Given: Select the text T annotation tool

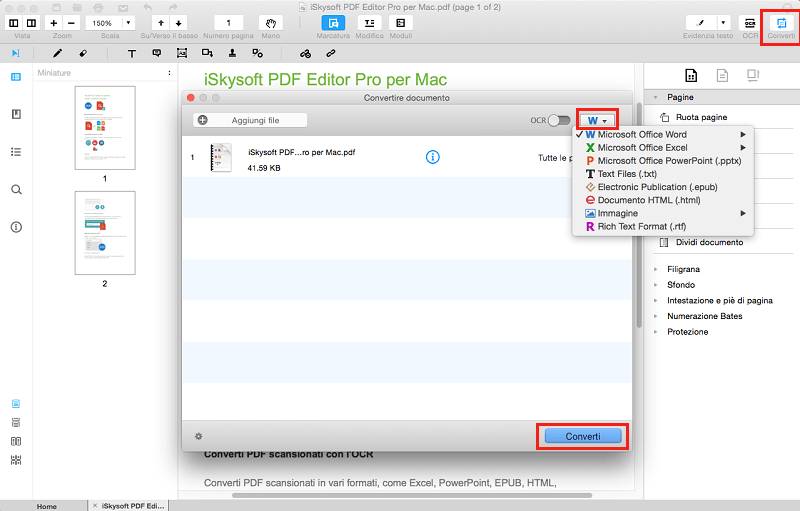Looking at the screenshot, I should tap(132, 53).
